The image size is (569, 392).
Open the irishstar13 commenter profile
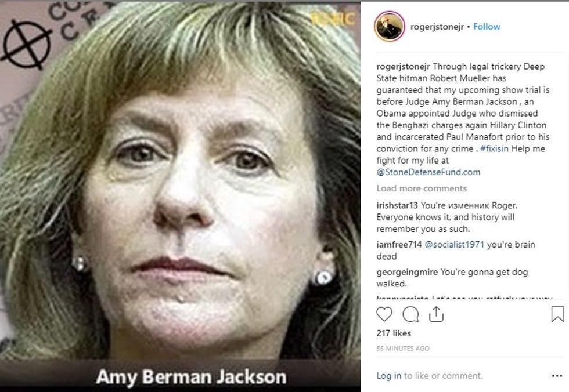click(397, 205)
